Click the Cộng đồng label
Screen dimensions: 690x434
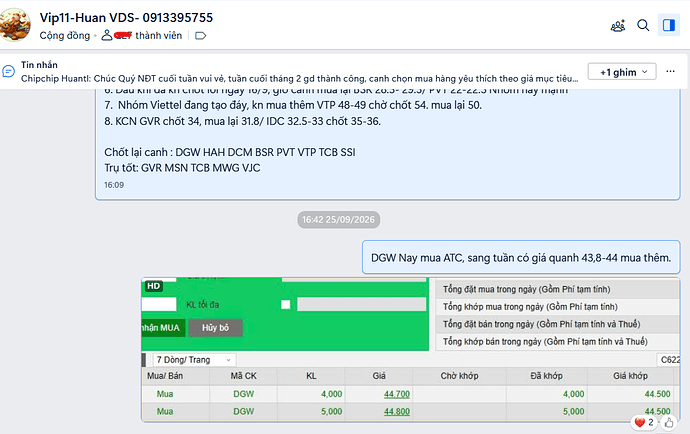pos(65,36)
